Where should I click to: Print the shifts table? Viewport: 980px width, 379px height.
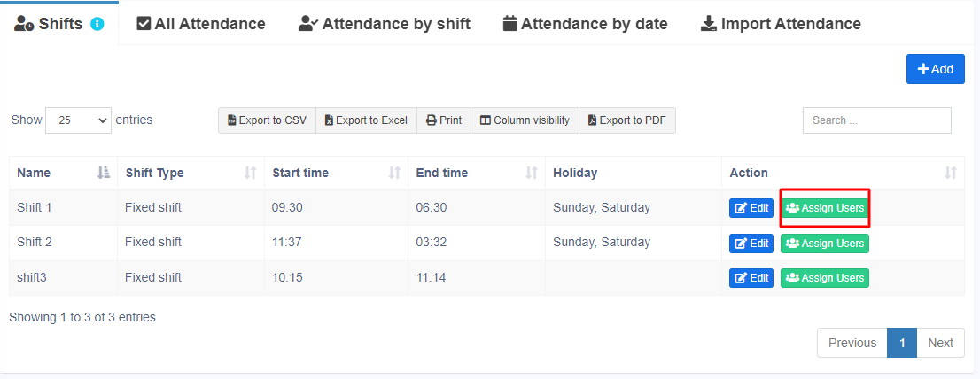pyautogui.click(x=444, y=120)
